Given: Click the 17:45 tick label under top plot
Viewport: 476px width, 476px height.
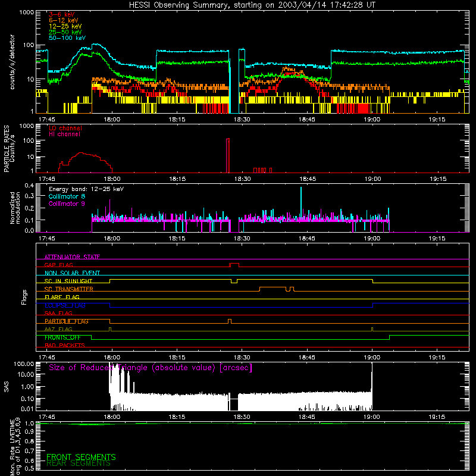Looking at the screenshot, I should coord(47,120).
